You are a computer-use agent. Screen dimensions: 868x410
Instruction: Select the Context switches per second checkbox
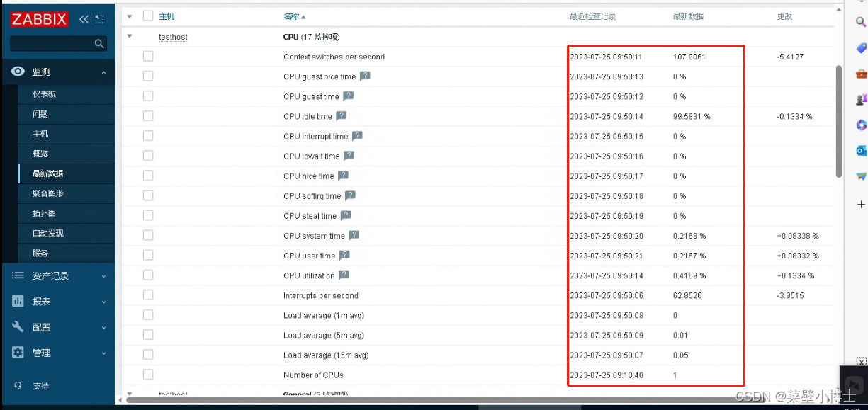(147, 56)
